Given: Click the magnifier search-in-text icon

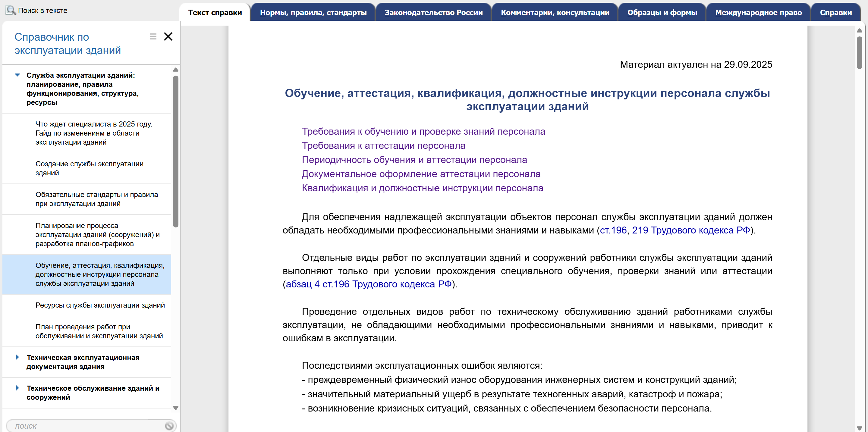Looking at the screenshot, I should tap(11, 10).
